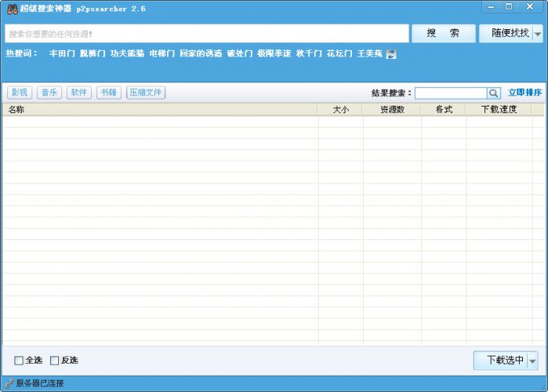This screenshot has width=548, height=392.
Task: Select hot word 秋千门
Action: click(x=309, y=53)
